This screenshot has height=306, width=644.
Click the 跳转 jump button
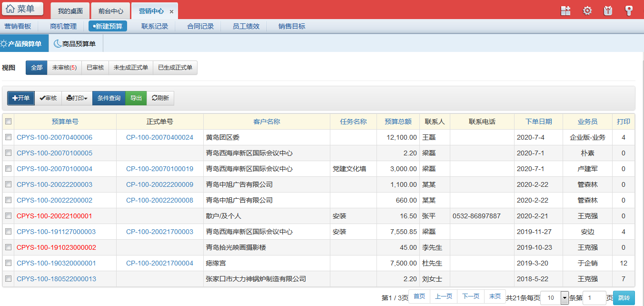click(624, 298)
